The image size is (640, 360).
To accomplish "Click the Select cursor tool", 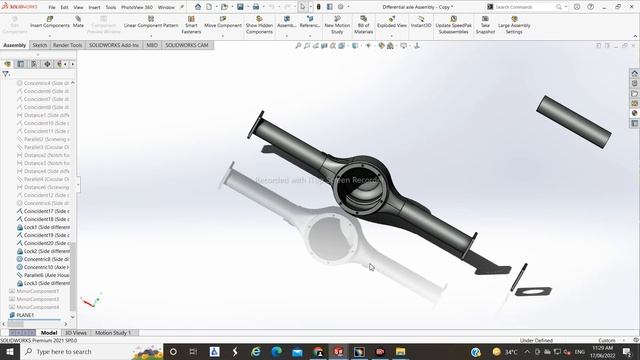I will tap(303, 7).
